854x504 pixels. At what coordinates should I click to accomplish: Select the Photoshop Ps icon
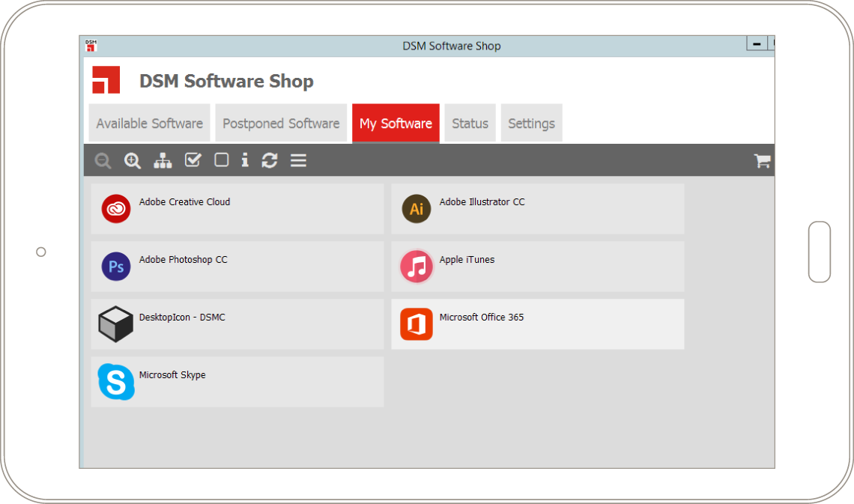pyautogui.click(x=116, y=266)
